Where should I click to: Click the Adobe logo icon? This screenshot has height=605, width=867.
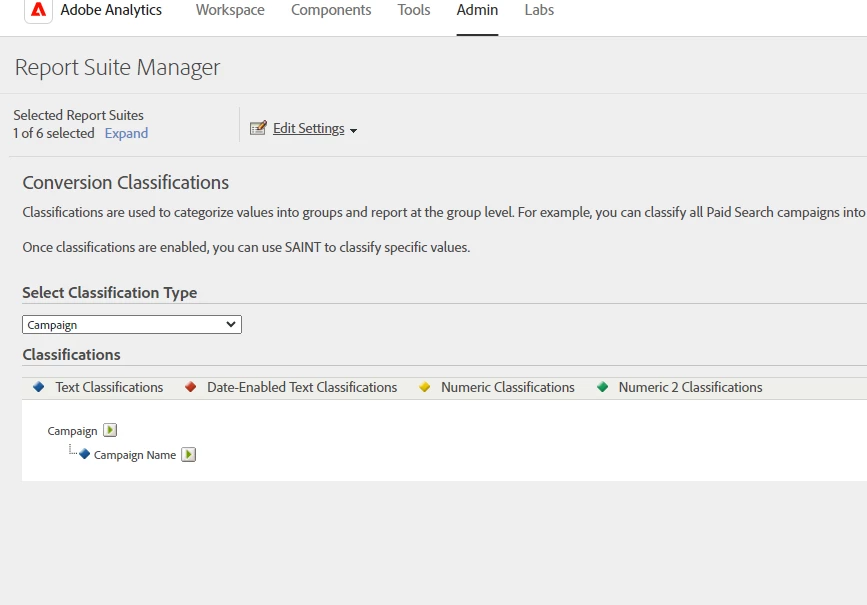coord(38,10)
